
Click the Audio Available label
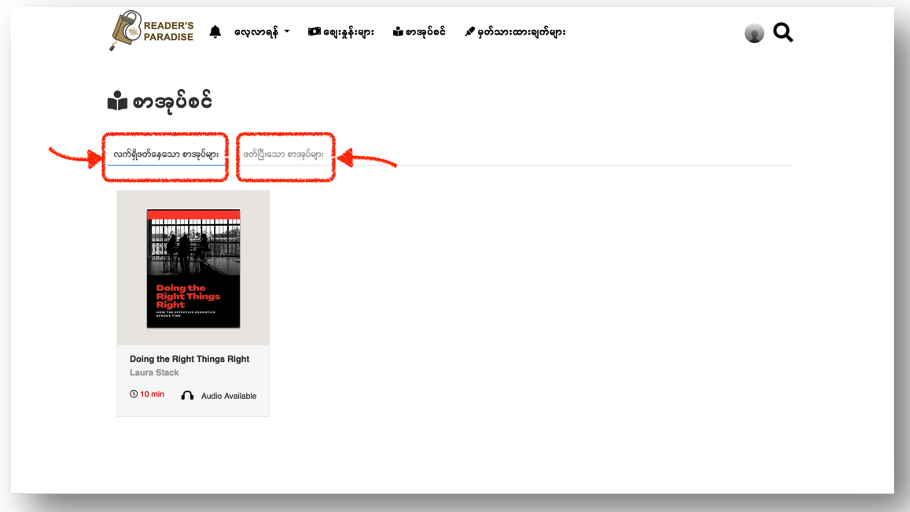[x=228, y=396]
